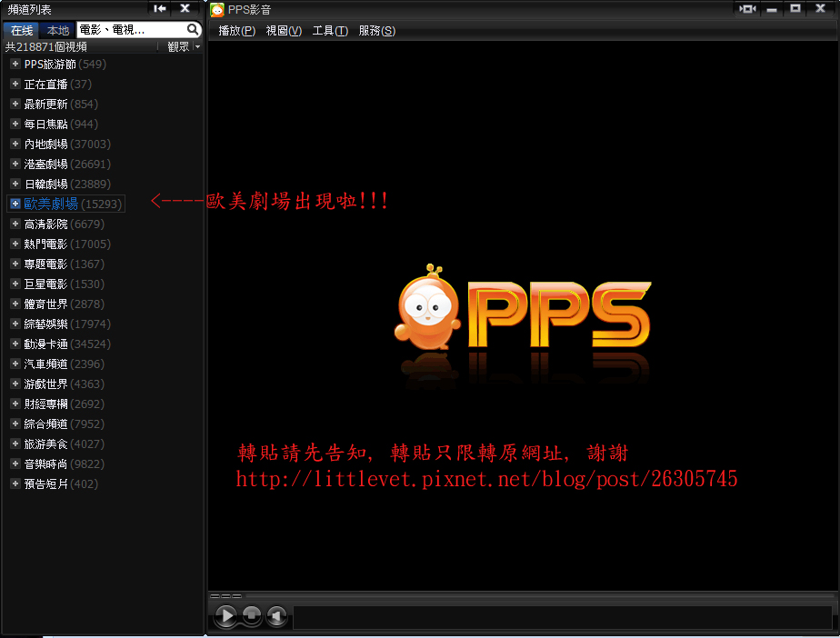Click the 頻道列表 panel title
Viewport: 840px width, 638px height.
click(29, 10)
